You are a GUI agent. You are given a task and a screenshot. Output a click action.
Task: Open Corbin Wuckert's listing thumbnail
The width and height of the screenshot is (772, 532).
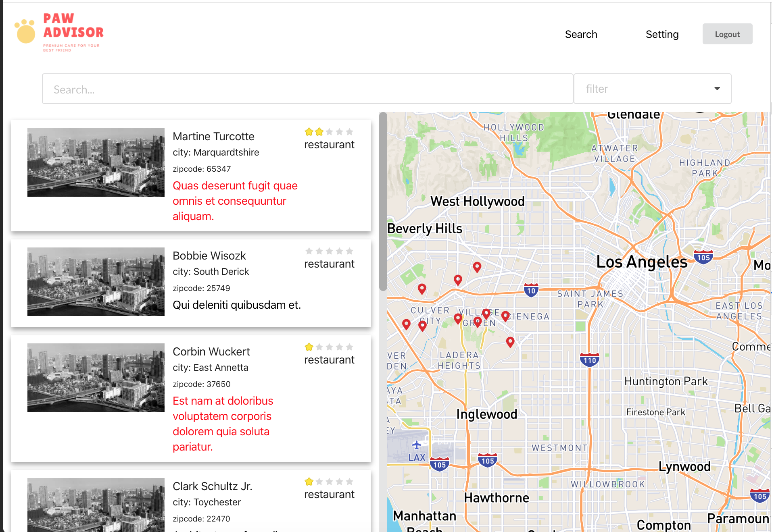click(96, 378)
